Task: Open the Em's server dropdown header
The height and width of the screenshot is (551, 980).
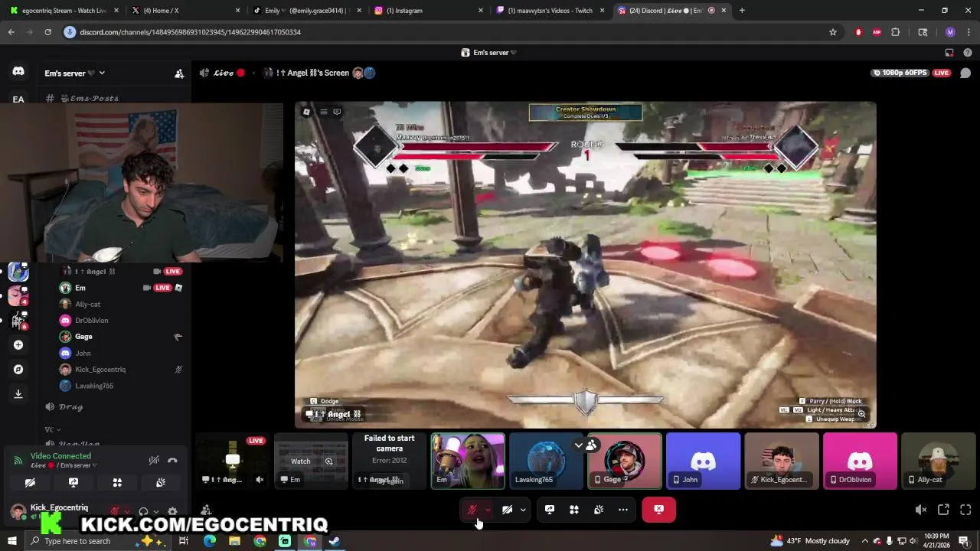Action: [x=75, y=73]
